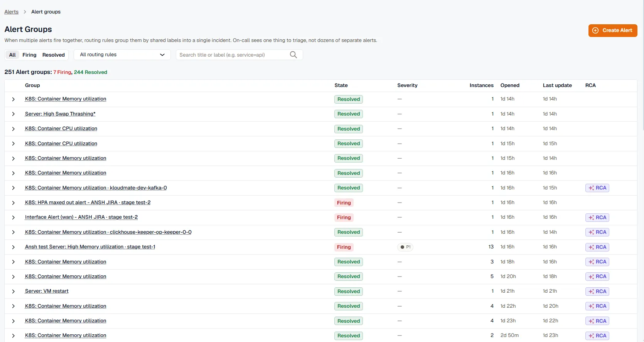The height and width of the screenshot is (342, 644).
Task: Click Create Alert button
Action: (x=613, y=30)
